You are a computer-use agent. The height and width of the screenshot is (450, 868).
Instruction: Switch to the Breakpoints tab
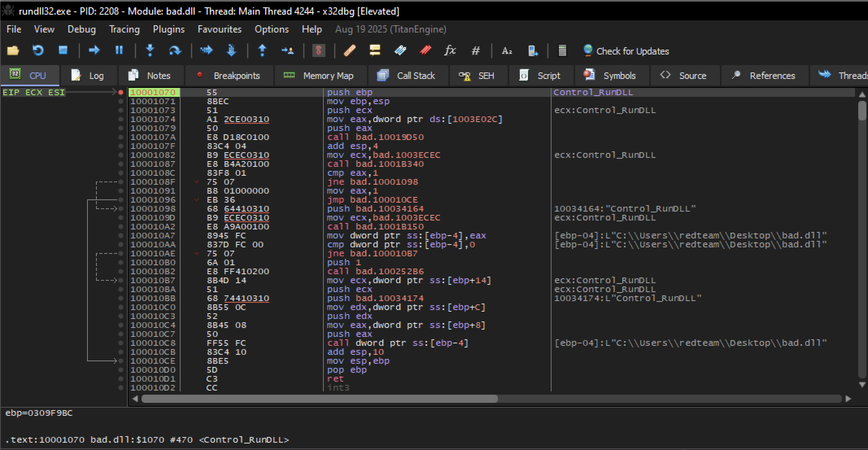pyautogui.click(x=229, y=76)
